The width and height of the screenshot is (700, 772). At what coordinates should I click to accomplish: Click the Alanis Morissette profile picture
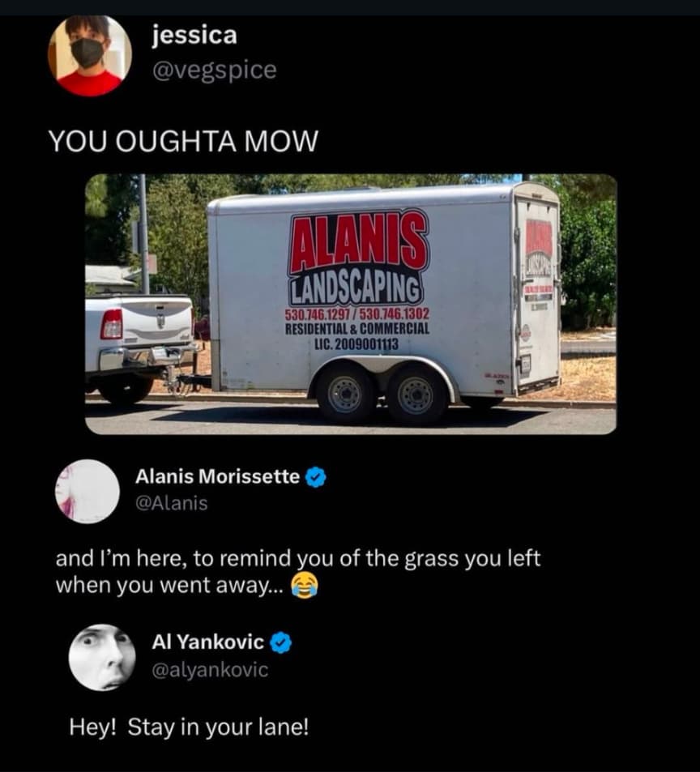click(x=87, y=492)
